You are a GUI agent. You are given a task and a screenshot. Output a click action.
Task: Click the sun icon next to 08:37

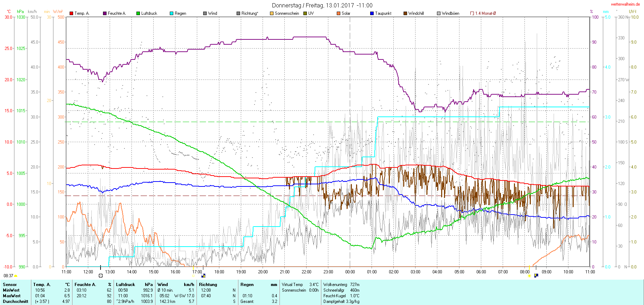[15, 276]
